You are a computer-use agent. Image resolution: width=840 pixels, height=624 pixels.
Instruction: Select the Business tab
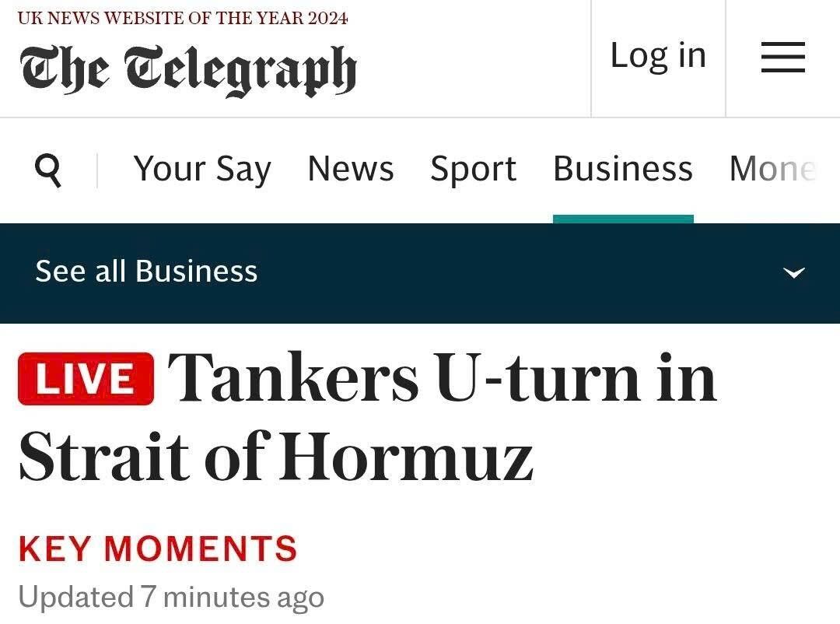click(622, 169)
